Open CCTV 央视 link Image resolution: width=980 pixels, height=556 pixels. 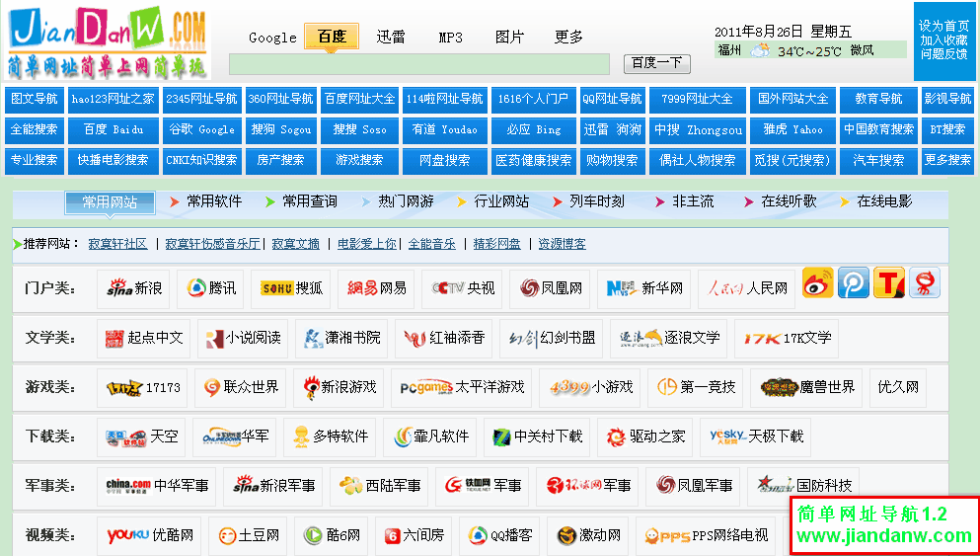coord(462,289)
